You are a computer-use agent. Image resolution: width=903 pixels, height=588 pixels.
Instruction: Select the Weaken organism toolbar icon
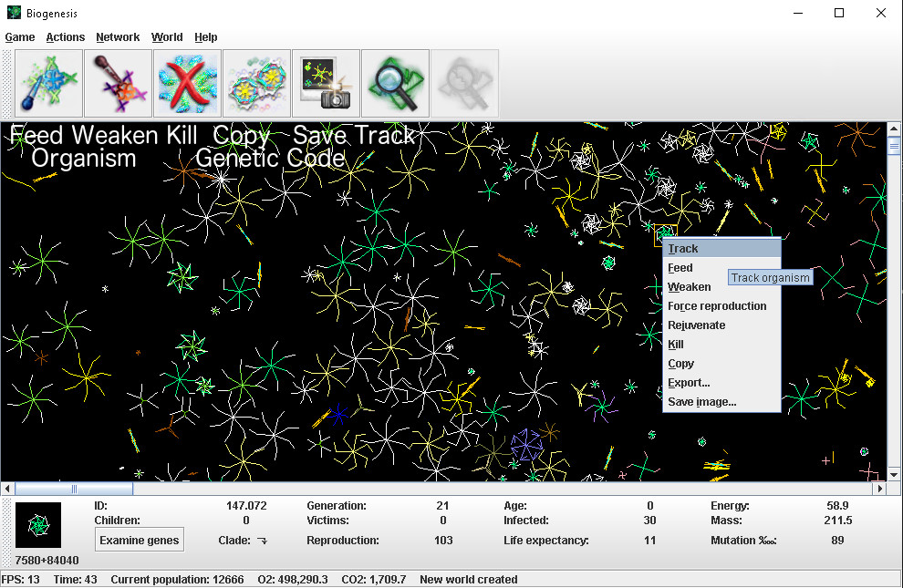(x=119, y=84)
